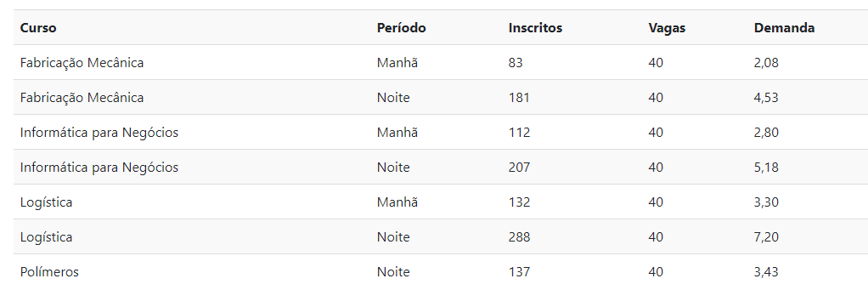Select the Logística course, Manhã row
This screenshot has height=307, width=868.
[x=47, y=202]
